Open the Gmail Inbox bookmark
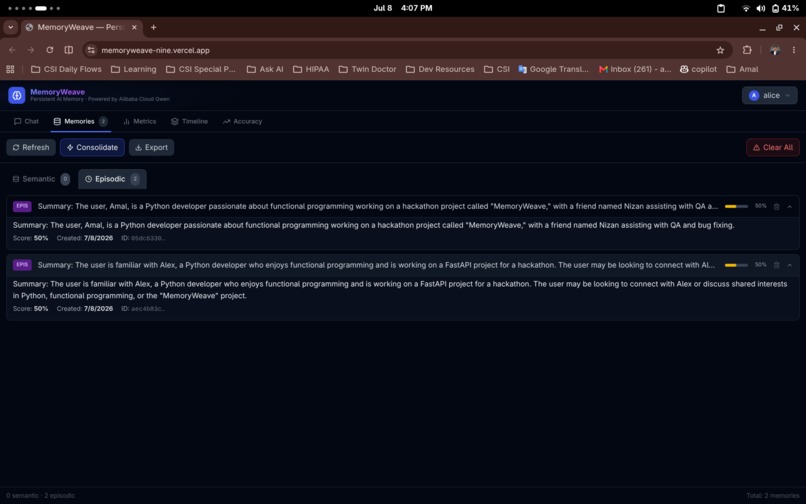The width and height of the screenshot is (806, 504). click(635, 69)
